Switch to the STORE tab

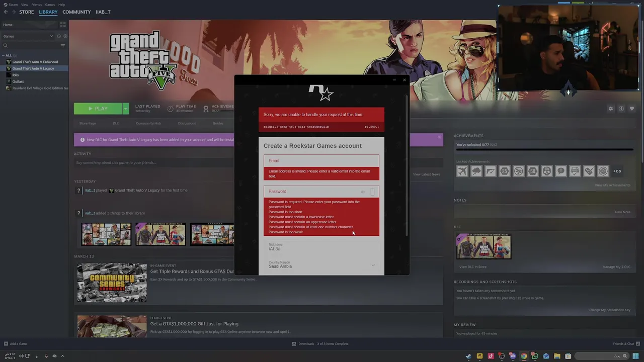tap(27, 12)
